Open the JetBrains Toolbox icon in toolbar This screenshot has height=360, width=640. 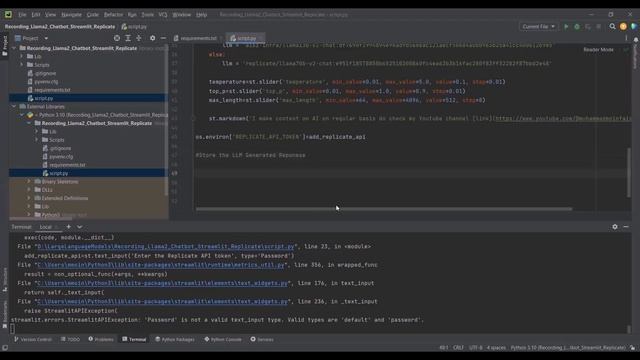click(633, 27)
